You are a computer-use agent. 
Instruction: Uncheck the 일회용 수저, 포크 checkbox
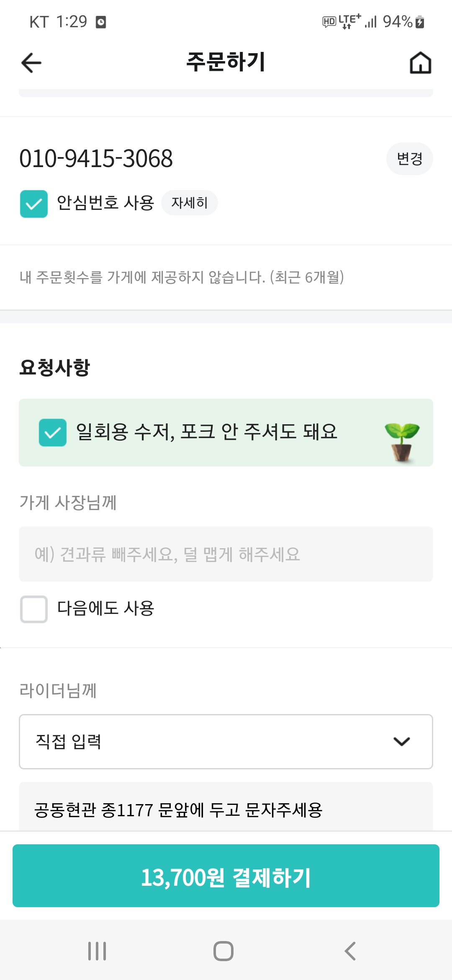53,432
